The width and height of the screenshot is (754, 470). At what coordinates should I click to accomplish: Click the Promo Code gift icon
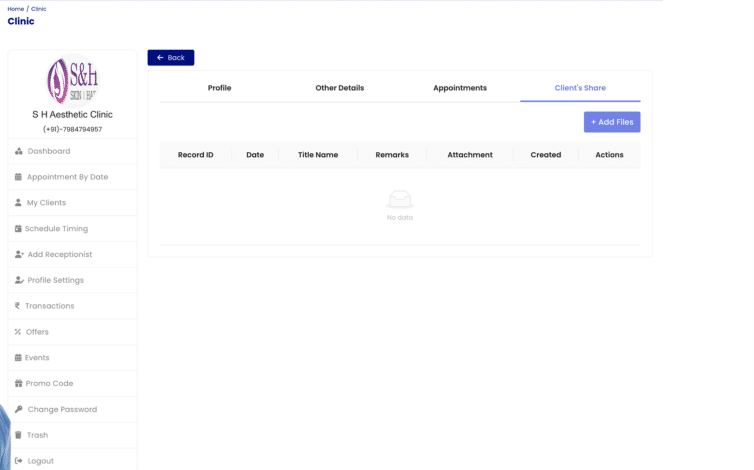18,383
